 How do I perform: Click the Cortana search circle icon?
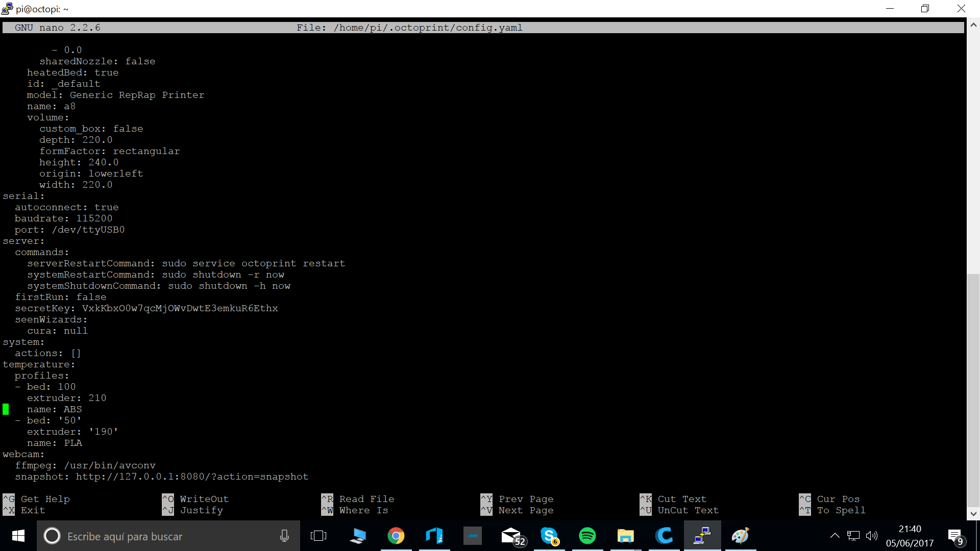(52, 536)
